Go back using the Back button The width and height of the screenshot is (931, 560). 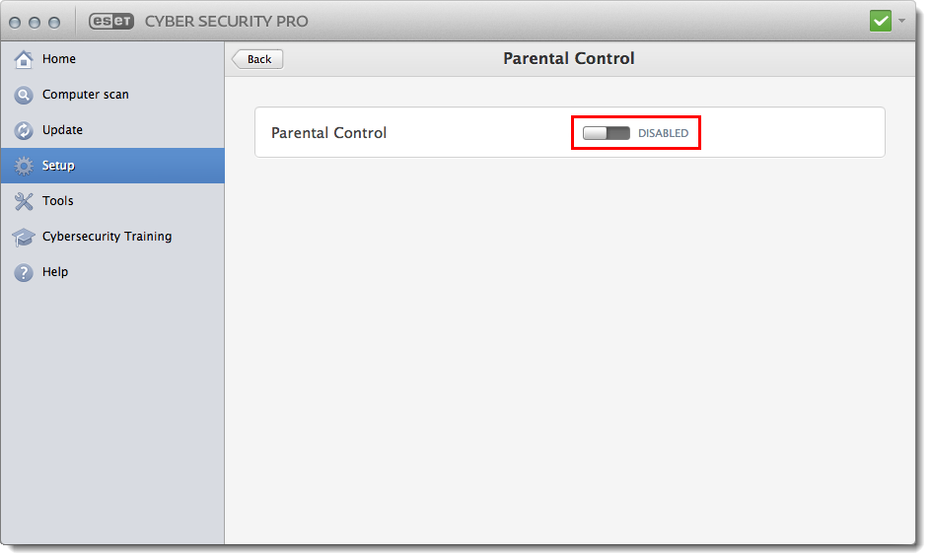tap(258, 59)
